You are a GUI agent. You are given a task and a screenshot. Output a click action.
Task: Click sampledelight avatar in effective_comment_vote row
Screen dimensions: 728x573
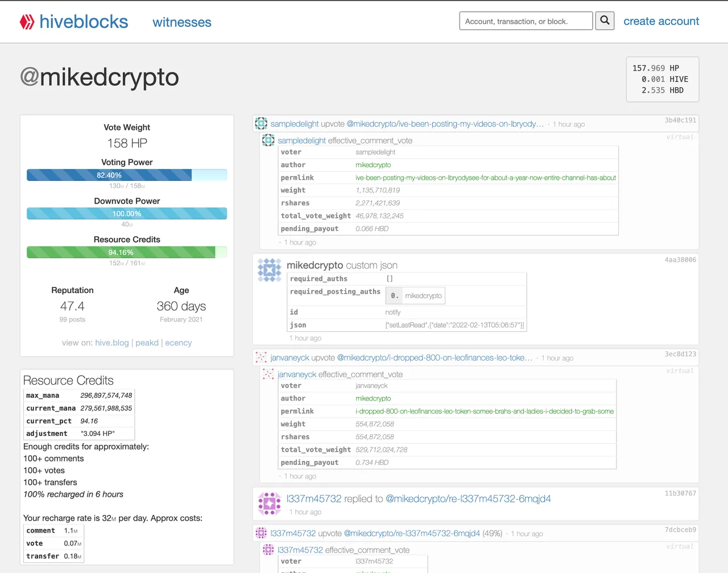pos(268,140)
